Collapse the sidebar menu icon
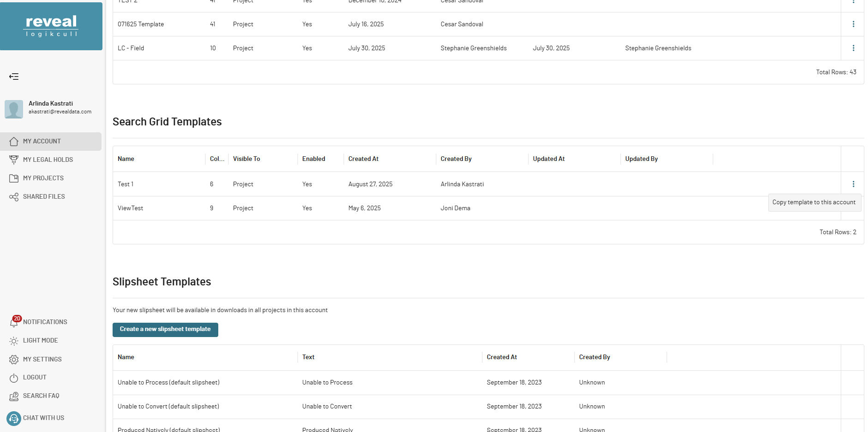This screenshot has width=868, height=432. tap(14, 77)
